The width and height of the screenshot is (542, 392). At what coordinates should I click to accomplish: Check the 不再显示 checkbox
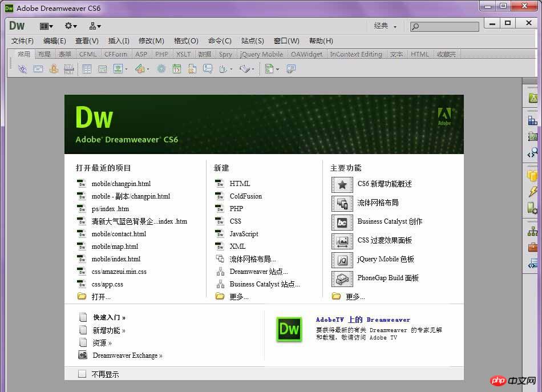pos(83,374)
